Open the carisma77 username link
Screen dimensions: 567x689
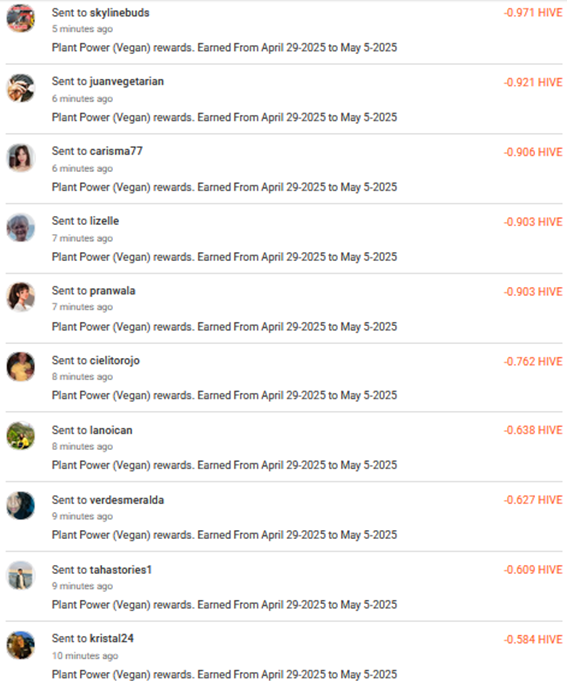(x=116, y=151)
